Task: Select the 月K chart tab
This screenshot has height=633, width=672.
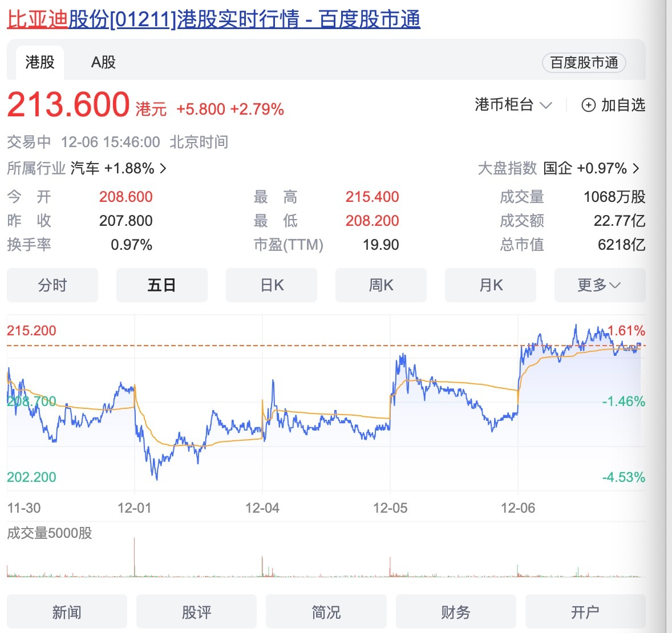Action: (491, 285)
